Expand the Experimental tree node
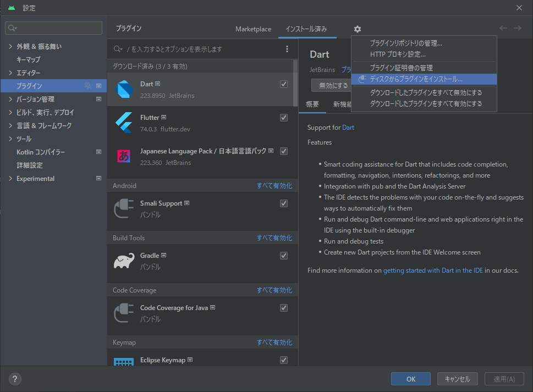The height and width of the screenshot is (392, 533). point(10,178)
